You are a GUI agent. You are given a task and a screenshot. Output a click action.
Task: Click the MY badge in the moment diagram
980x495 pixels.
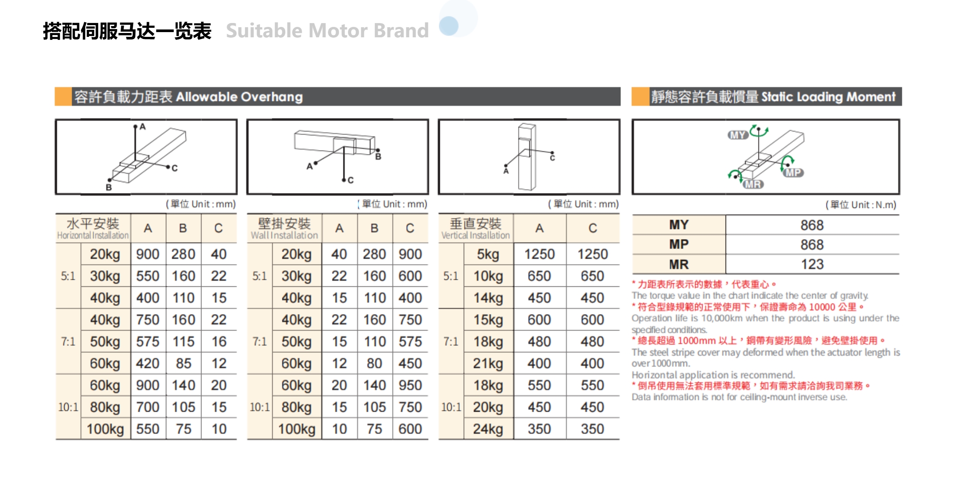pyautogui.click(x=738, y=135)
